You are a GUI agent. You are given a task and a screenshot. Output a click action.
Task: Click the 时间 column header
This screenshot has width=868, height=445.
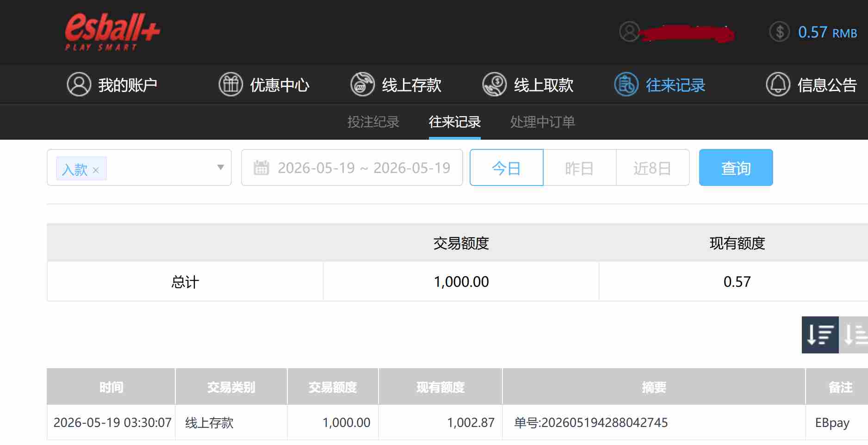[111, 387]
